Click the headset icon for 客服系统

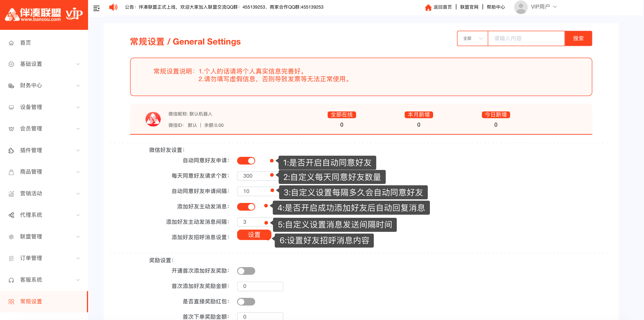click(11, 280)
